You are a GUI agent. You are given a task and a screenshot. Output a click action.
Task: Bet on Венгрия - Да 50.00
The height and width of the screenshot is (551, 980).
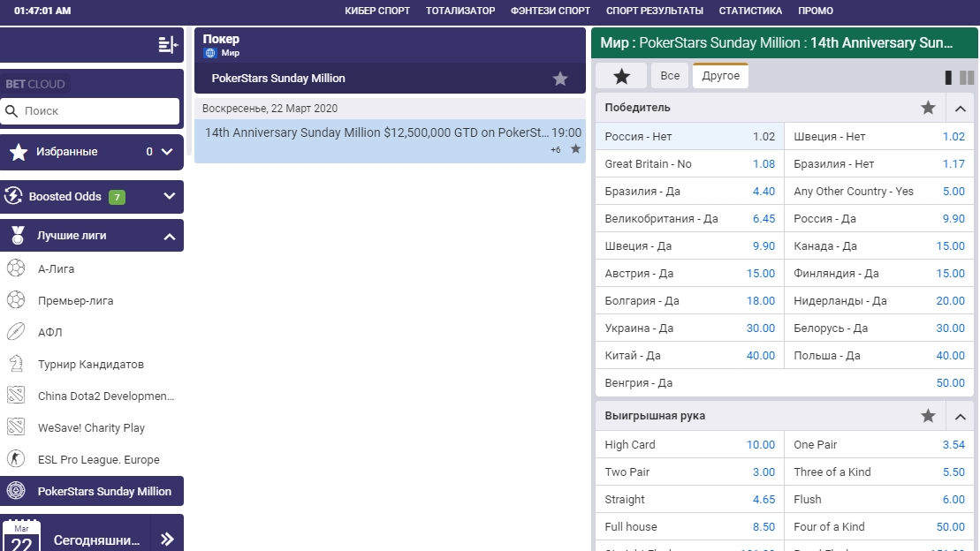tap(785, 383)
